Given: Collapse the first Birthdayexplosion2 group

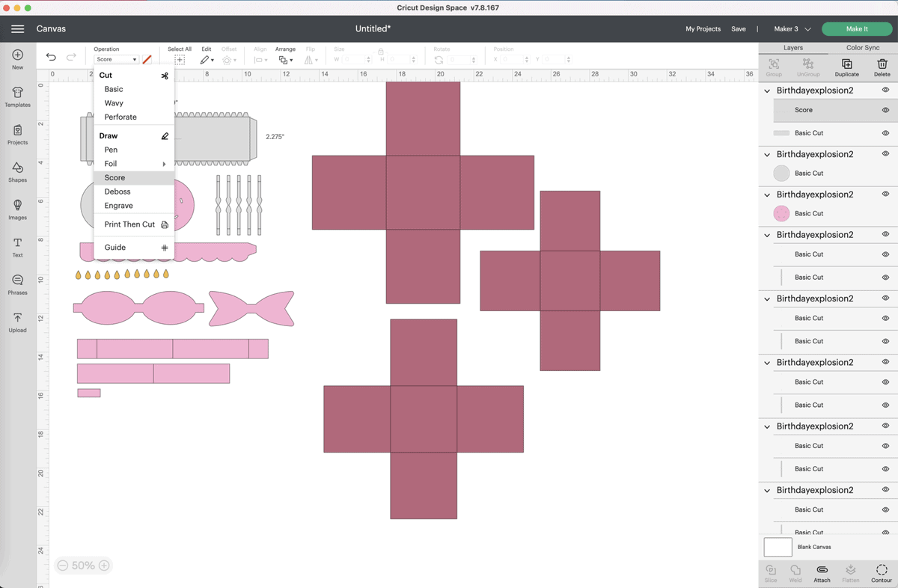Looking at the screenshot, I should 767,91.
